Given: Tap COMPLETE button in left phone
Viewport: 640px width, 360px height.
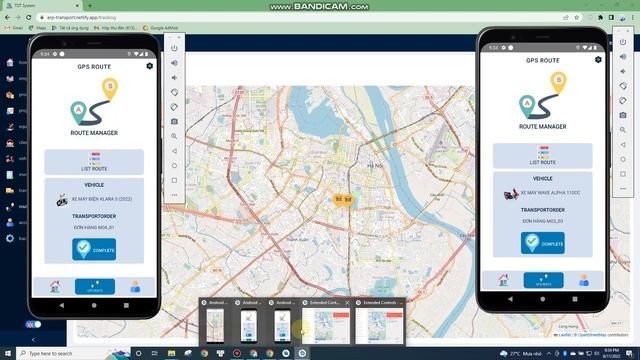Looking at the screenshot, I should pos(94,249).
